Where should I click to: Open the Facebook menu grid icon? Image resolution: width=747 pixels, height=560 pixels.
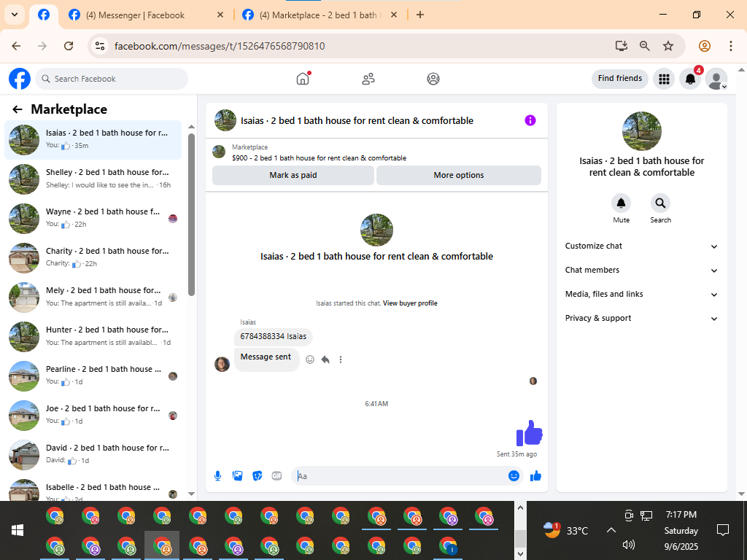(x=664, y=79)
